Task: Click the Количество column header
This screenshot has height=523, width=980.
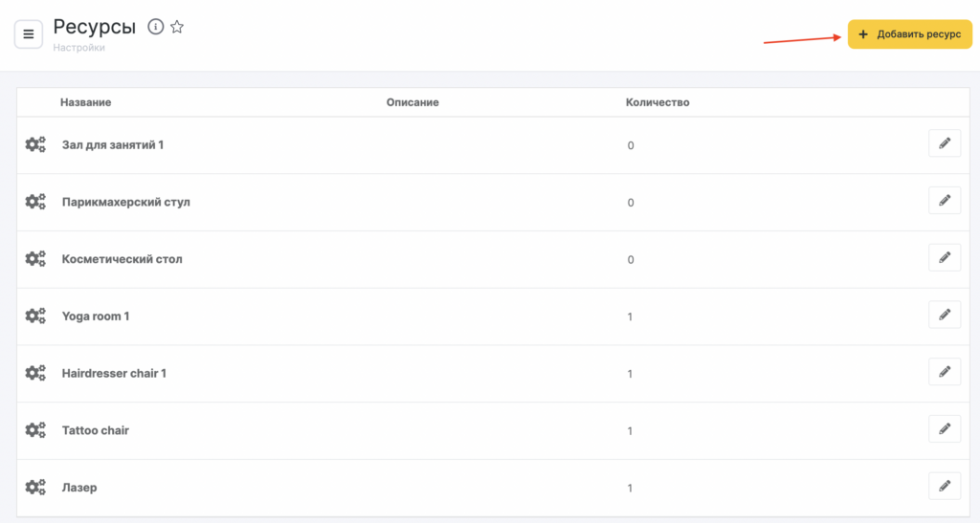Action: coord(657,102)
